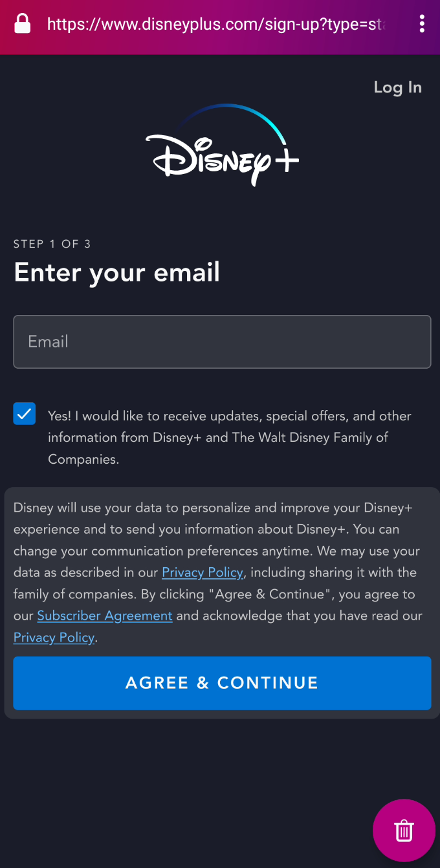Viewport: 440px width, 868px height.
Task: Click the STEP 1 OF 3 label
Action: [x=52, y=244]
